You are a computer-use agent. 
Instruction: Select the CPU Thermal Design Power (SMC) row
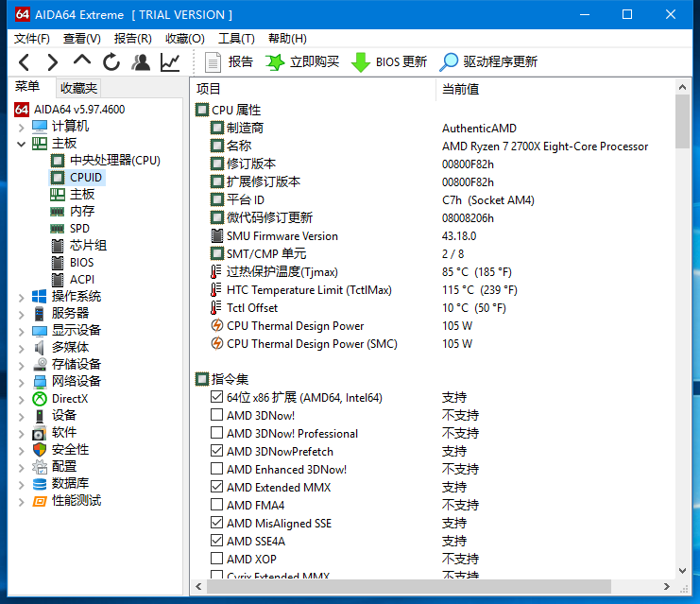point(433,343)
